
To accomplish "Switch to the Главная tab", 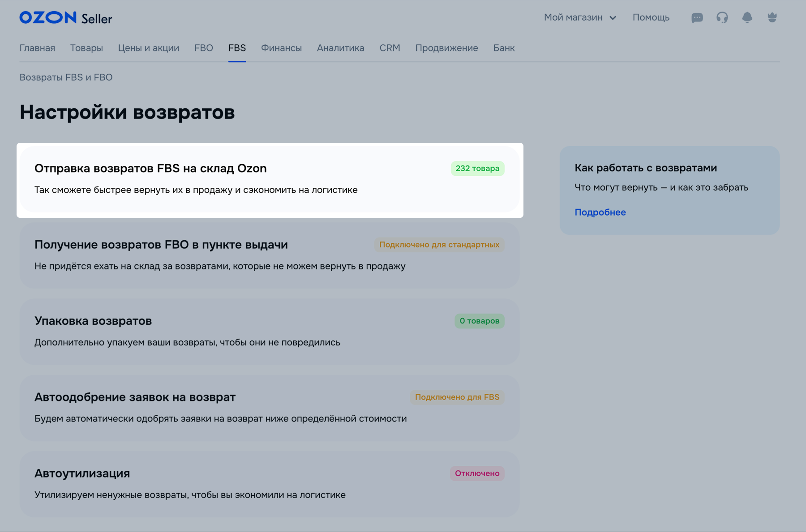I will coord(37,48).
